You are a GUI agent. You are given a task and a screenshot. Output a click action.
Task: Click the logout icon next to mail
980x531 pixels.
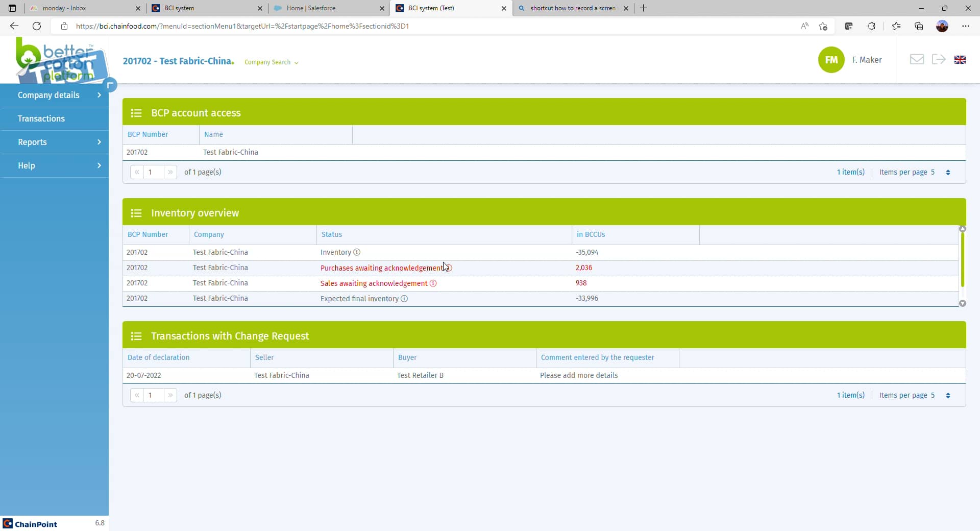click(939, 60)
